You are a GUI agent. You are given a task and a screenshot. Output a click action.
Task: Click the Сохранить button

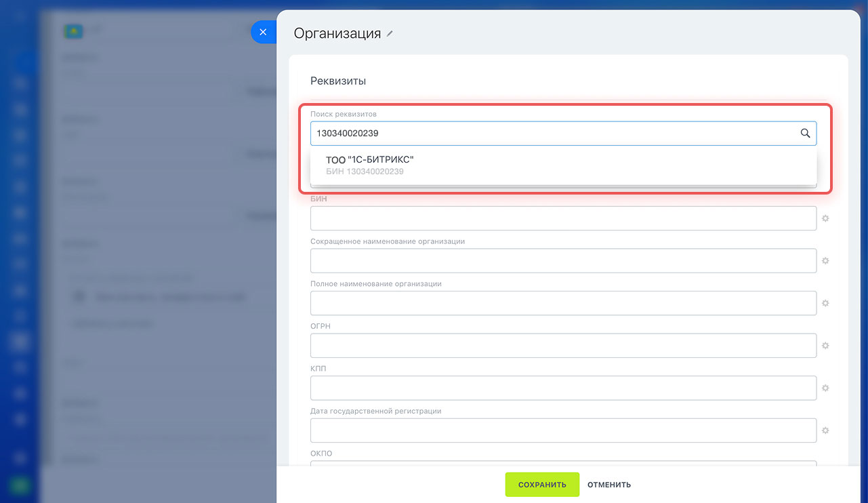(542, 485)
